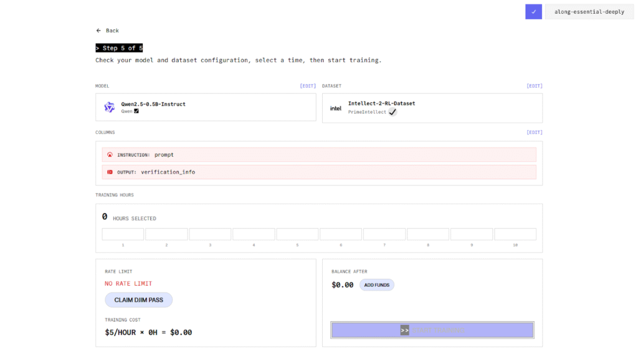Edit the selected dataset
Image resolution: width=638 pixels, height=364 pixels.
534,86
